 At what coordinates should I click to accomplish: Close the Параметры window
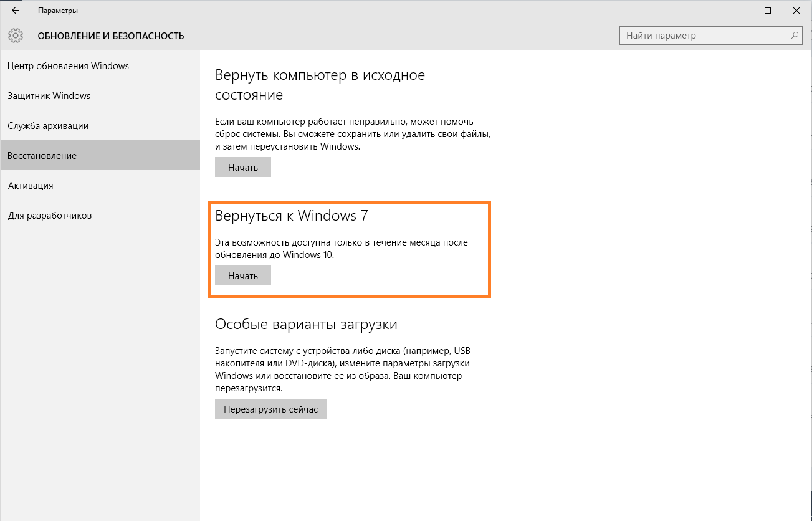click(796, 11)
